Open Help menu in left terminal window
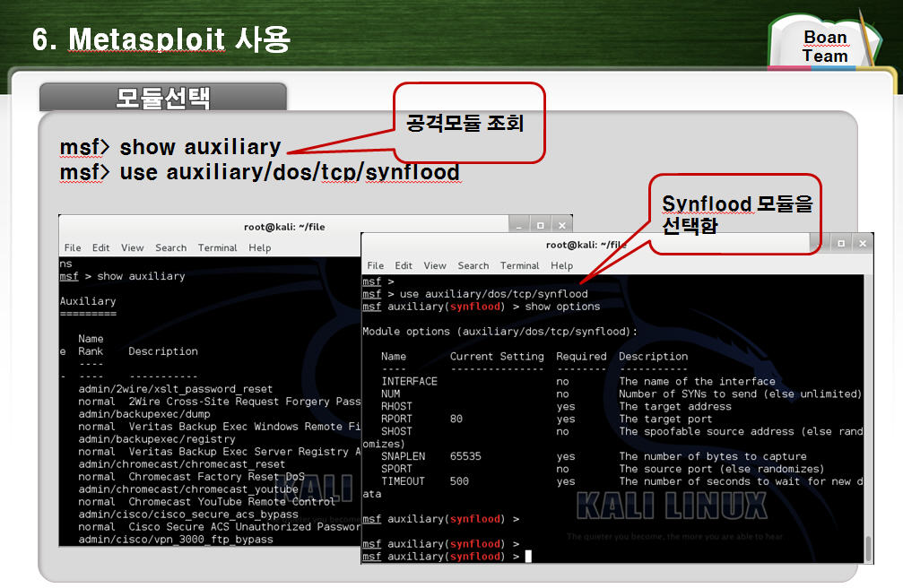 260,247
